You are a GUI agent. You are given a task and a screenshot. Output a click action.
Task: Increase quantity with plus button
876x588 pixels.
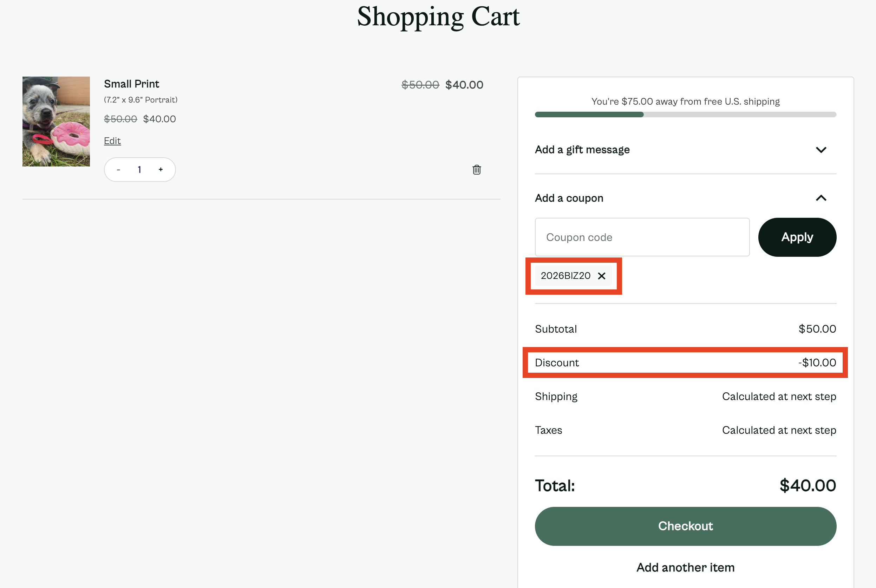pos(161,170)
